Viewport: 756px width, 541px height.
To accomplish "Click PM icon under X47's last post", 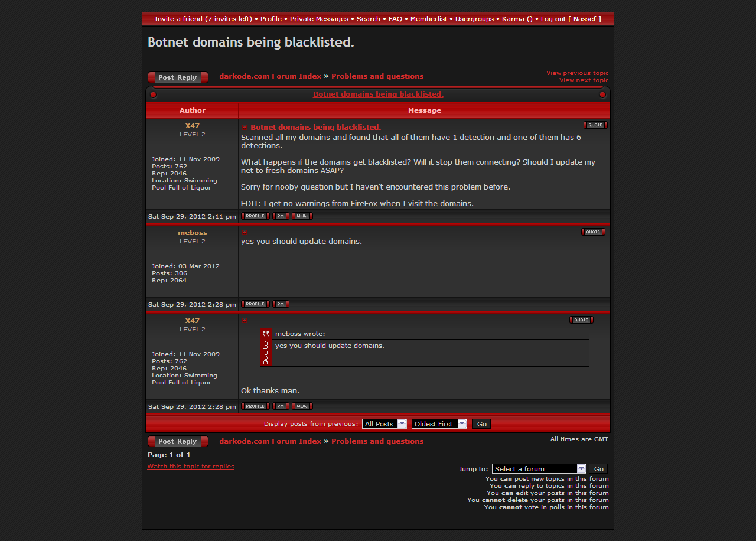I will tap(281, 406).
